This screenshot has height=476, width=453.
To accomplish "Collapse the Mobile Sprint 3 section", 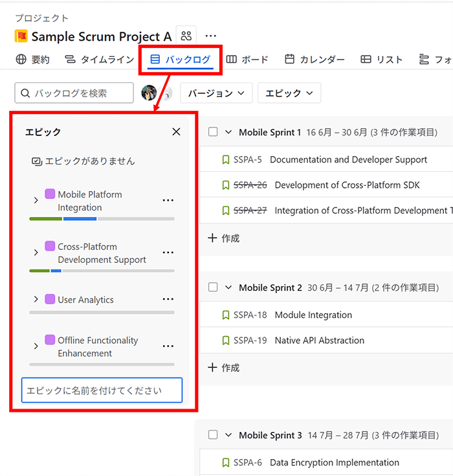I will (228, 435).
